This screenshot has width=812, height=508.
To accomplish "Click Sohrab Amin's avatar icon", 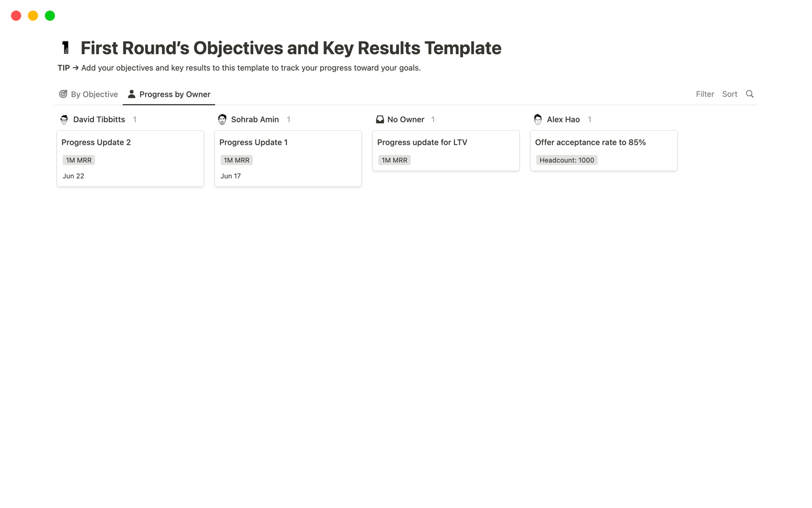I will pos(222,119).
